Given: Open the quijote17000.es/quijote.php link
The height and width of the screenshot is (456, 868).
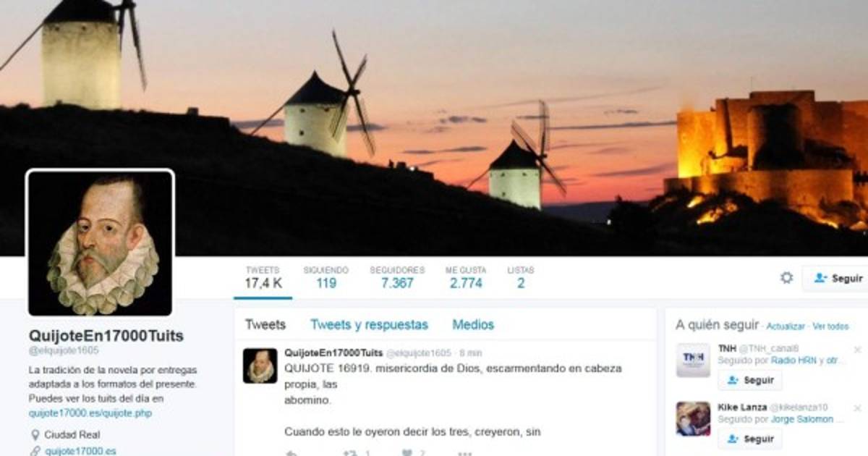Looking at the screenshot, I should (x=90, y=413).
